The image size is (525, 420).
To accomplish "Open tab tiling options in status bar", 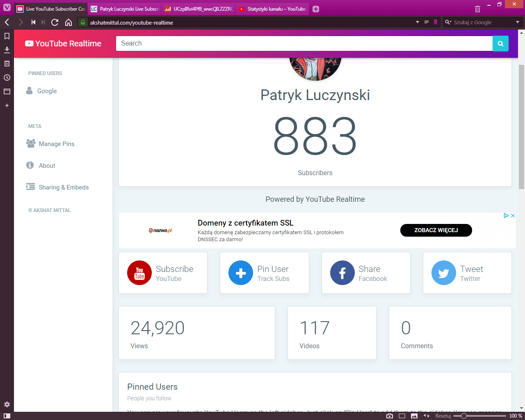I will 402,416.
